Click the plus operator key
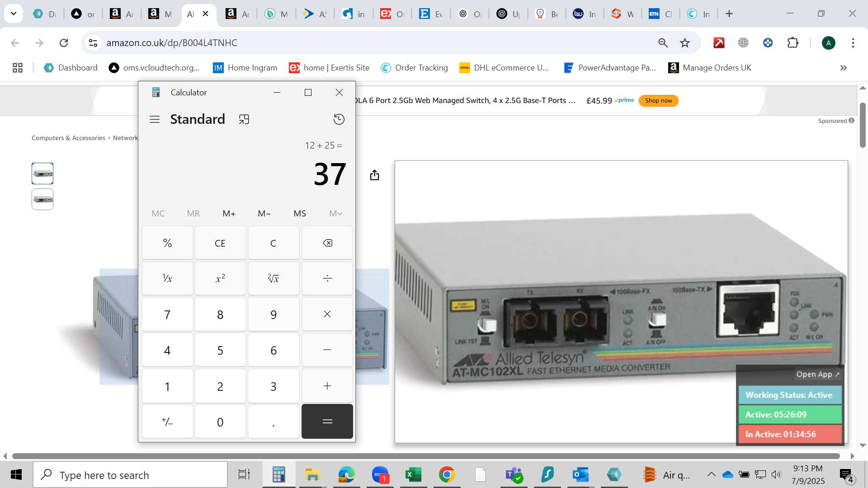Image resolution: width=868 pixels, height=488 pixels. pyautogui.click(x=327, y=386)
